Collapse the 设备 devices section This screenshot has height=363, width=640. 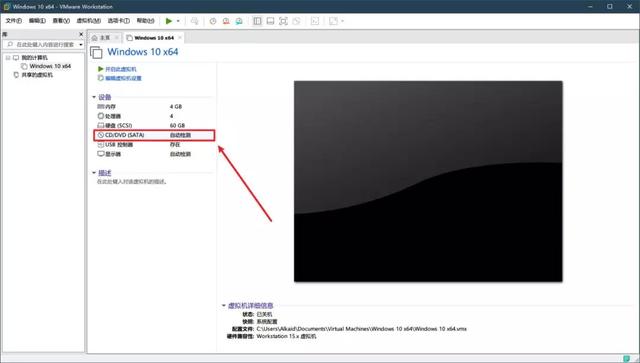94,97
